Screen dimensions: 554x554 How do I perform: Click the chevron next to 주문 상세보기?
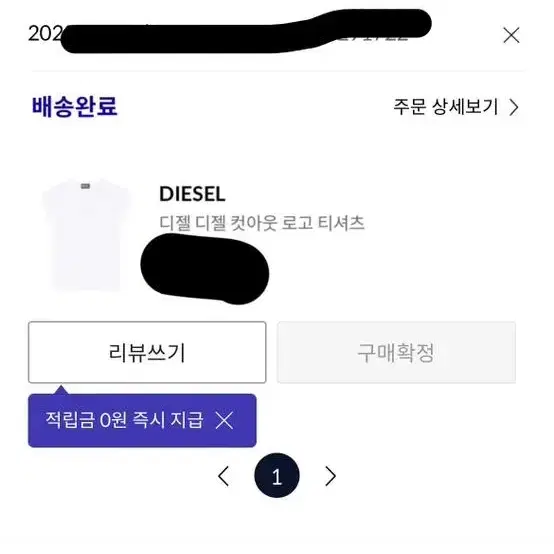click(514, 107)
